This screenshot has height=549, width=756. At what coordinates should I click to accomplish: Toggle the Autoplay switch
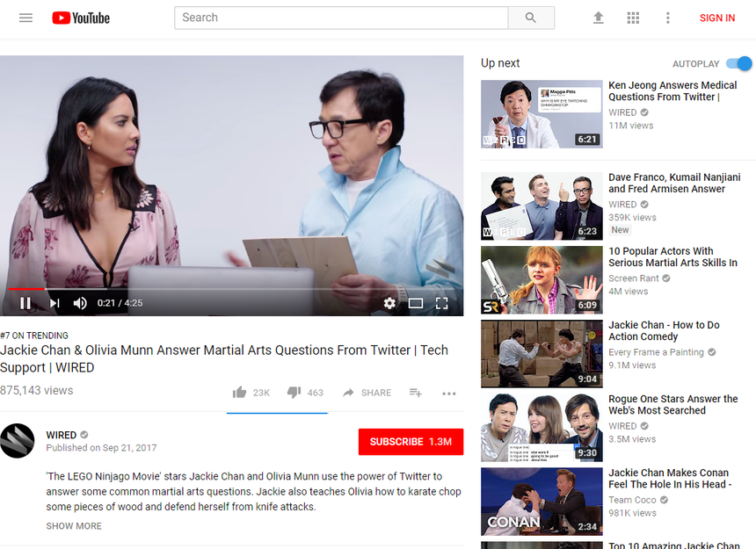click(738, 63)
